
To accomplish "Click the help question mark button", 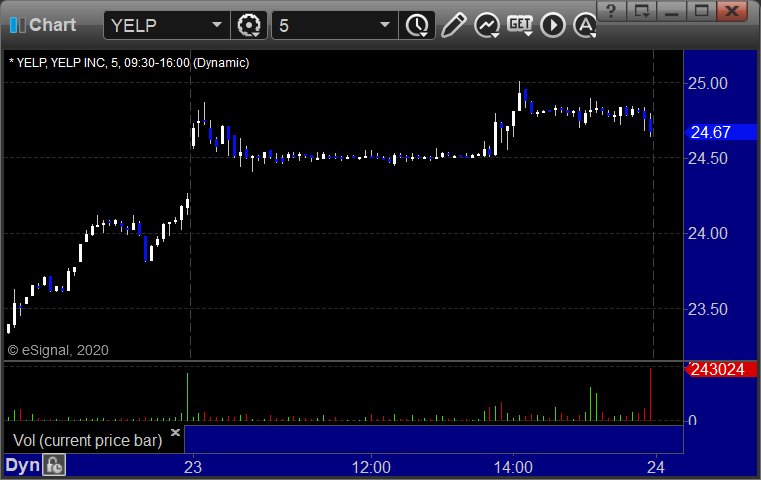I will 611,10.
